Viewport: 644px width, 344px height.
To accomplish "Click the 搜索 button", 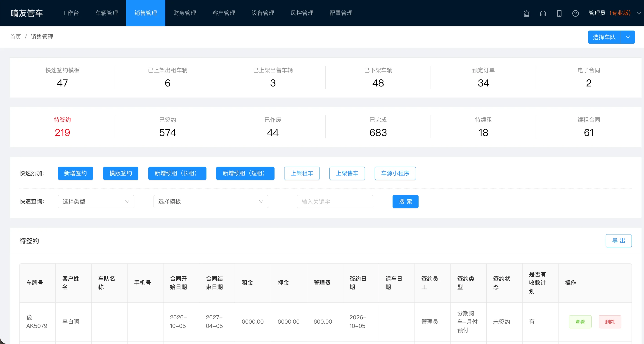I will tap(405, 201).
